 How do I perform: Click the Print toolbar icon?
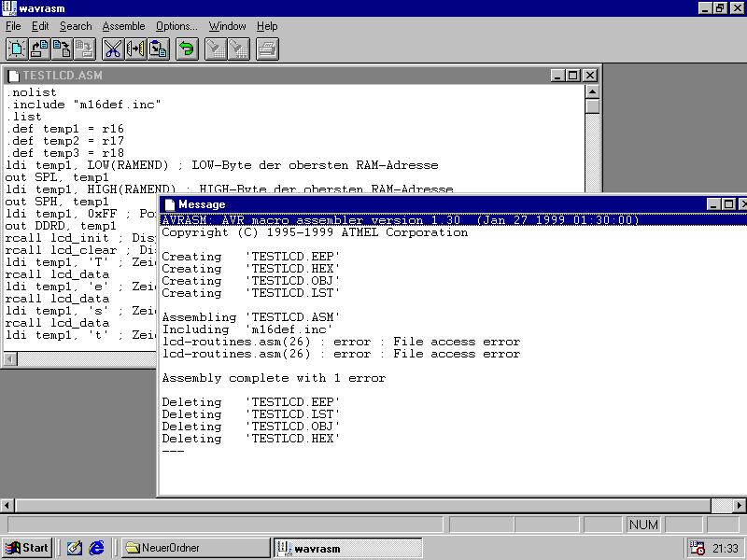267,49
